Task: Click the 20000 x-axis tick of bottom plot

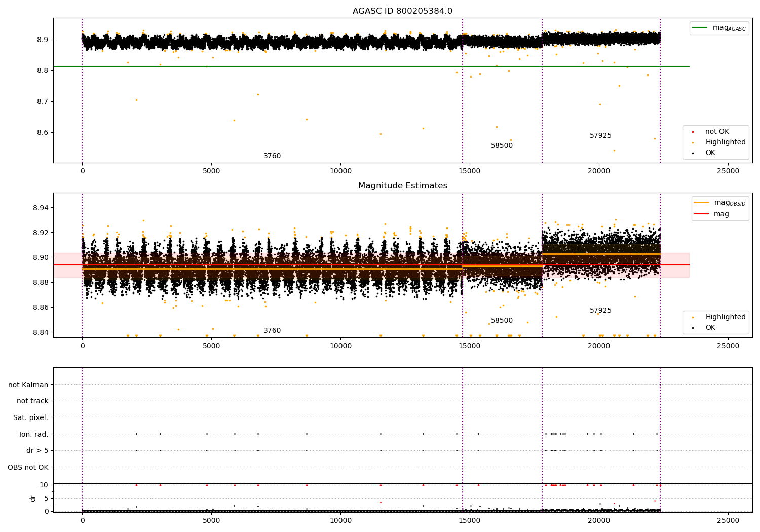Action: pos(599,520)
